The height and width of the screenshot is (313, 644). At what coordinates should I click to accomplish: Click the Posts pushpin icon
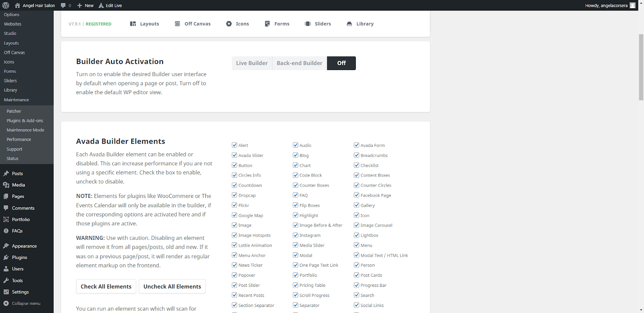click(6, 173)
